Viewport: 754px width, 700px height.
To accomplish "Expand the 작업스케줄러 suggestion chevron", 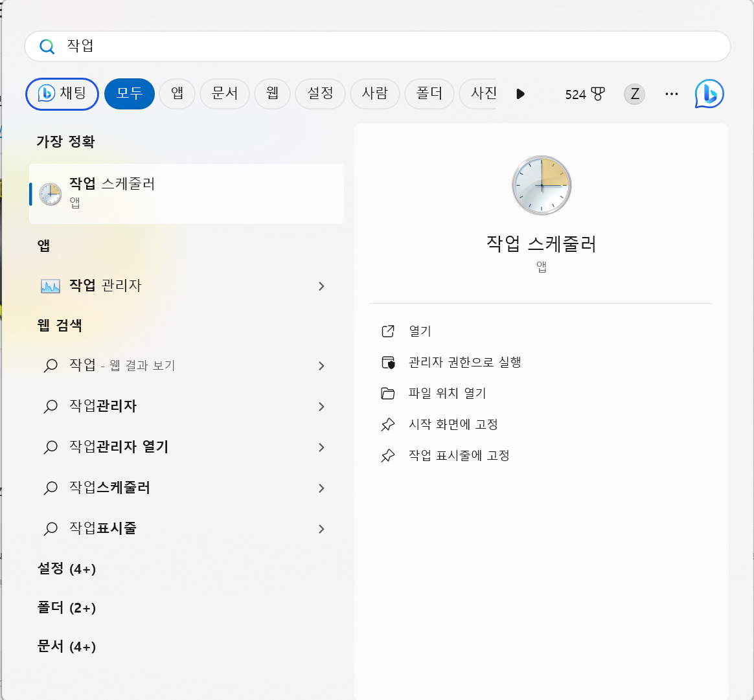I will pos(321,488).
